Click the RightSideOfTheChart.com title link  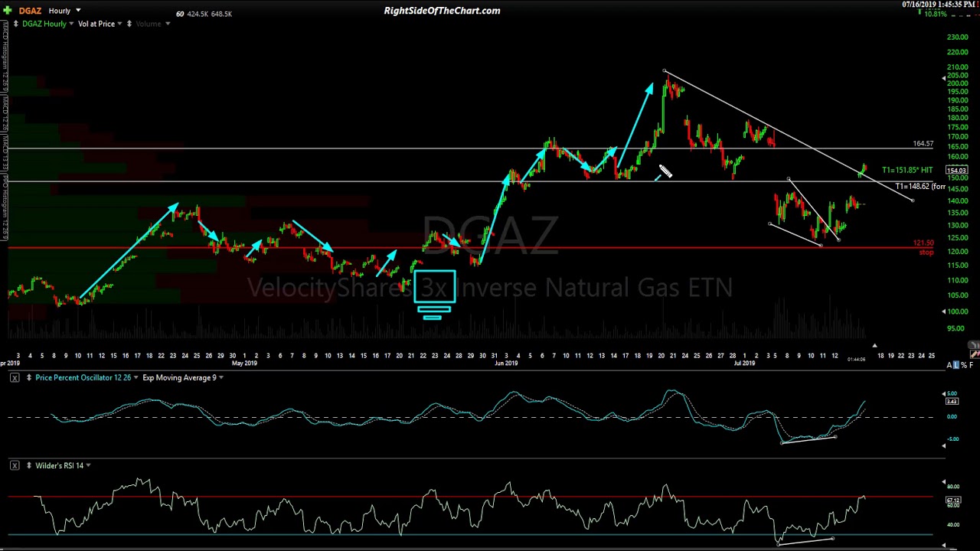[x=442, y=11]
